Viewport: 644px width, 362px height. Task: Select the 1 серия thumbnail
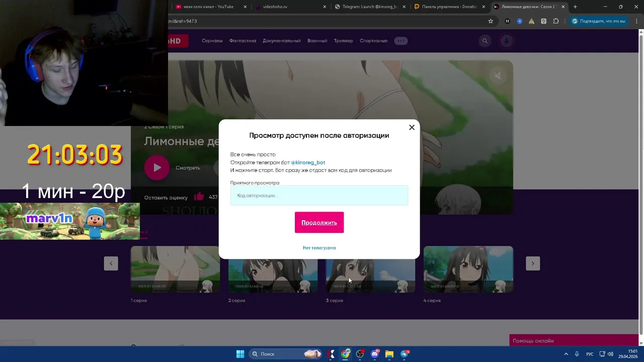[x=175, y=269]
